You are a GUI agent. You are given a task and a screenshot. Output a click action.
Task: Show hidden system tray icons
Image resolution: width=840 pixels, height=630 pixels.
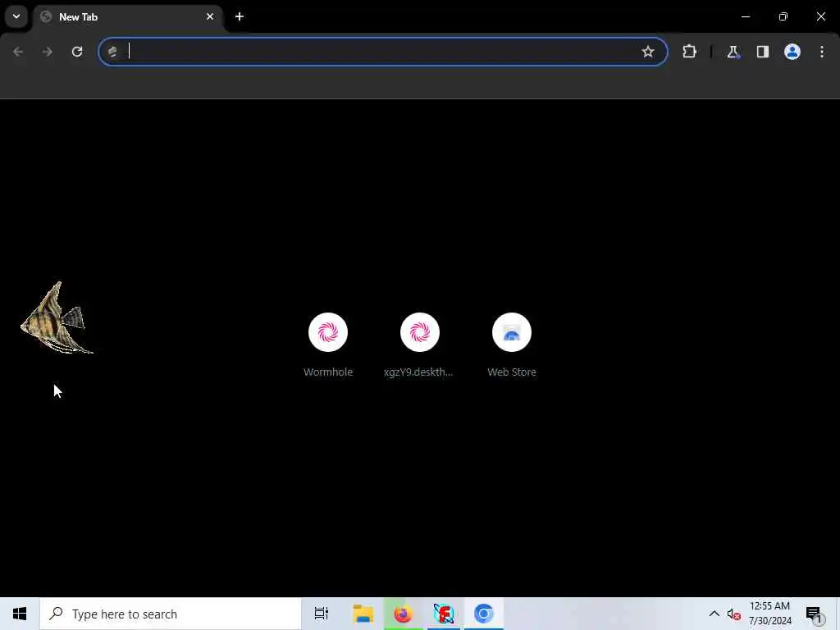pyautogui.click(x=714, y=614)
